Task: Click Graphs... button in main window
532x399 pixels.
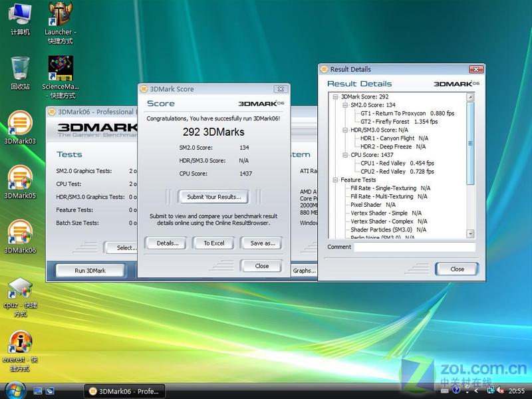Action: pyautogui.click(x=305, y=271)
